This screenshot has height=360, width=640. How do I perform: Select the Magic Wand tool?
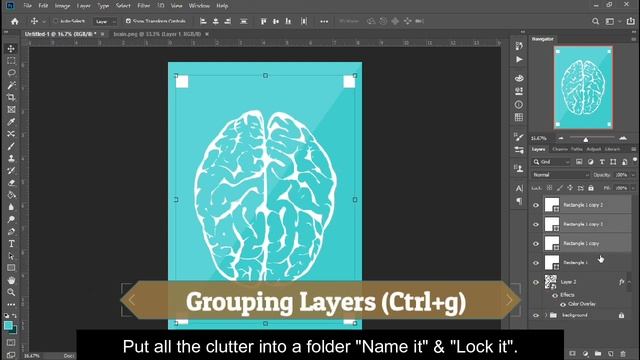tap(11, 85)
